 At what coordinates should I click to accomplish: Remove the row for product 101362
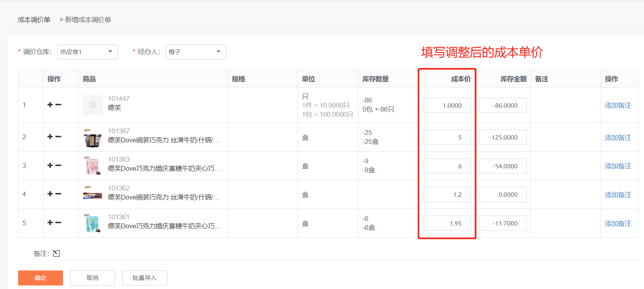click(x=58, y=194)
